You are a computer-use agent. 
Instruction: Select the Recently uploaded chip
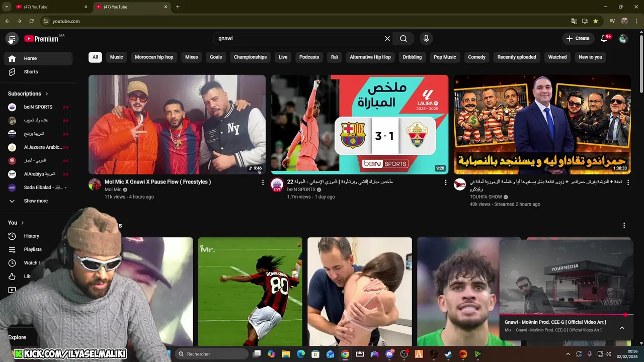click(x=517, y=57)
